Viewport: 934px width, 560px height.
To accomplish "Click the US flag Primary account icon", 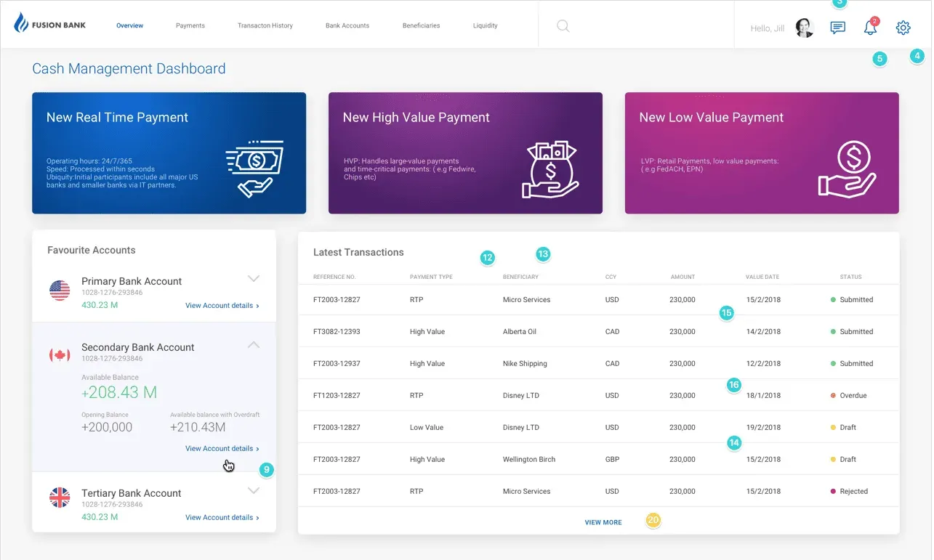I will 60,291.
